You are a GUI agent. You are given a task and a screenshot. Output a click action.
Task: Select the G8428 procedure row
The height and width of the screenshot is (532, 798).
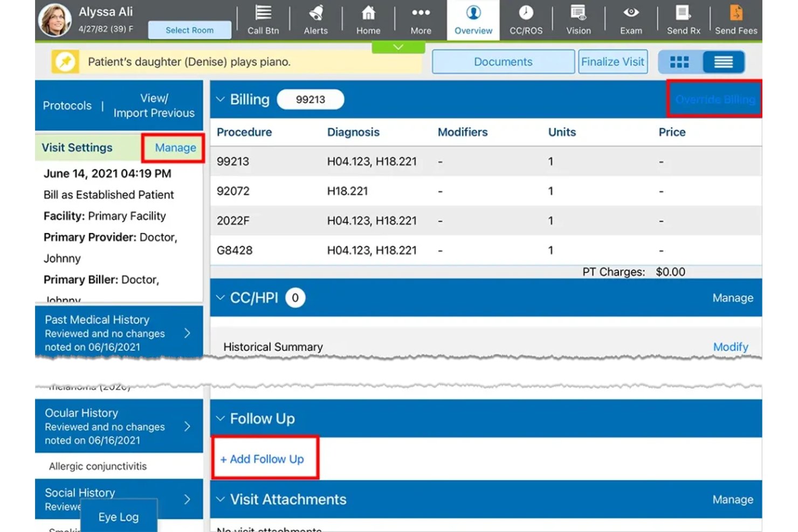point(486,250)
